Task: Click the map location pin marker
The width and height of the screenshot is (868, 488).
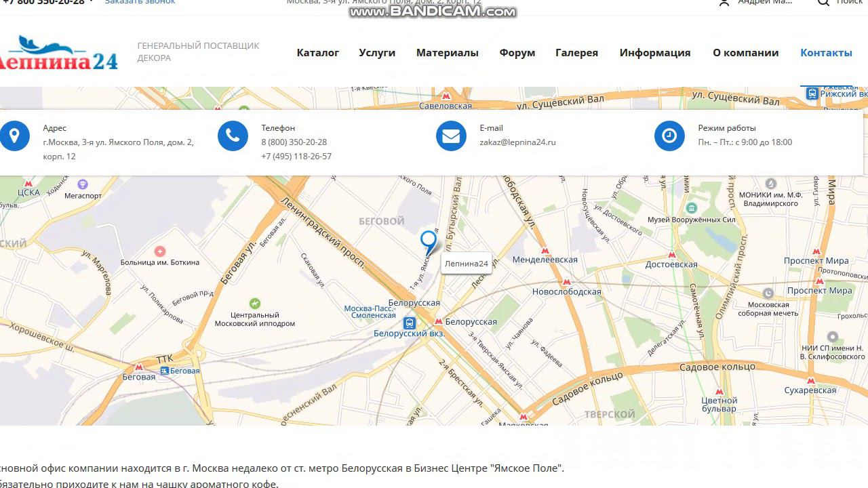Action: [x=428, y=241]
